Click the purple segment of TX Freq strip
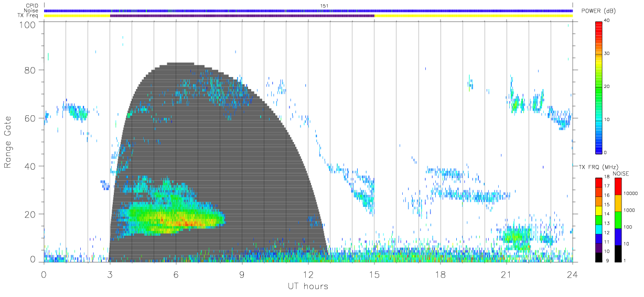This screenshot has height=297, width=644. [x=242, y=16]
